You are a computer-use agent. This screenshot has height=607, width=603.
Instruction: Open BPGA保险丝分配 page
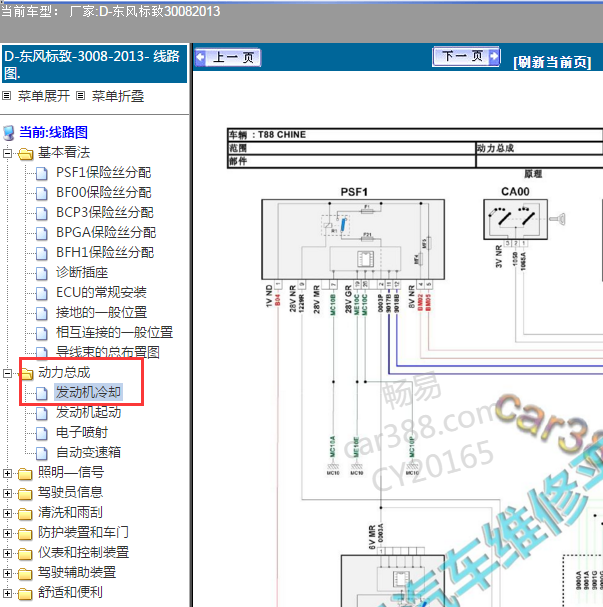[x=106, y=233]
